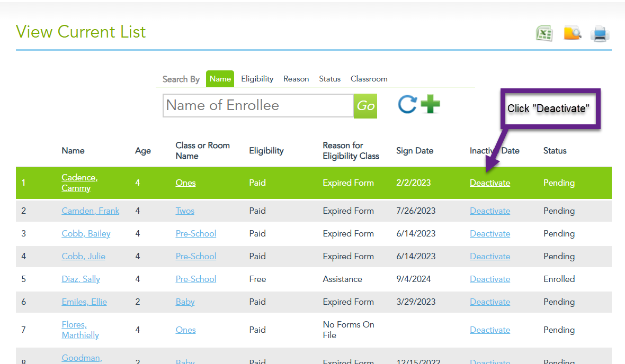This screenshot has height=364, width=625.
Task: Click Pending status for Camden, Frank
Action: pyautogui.click(x=559, y=211)
